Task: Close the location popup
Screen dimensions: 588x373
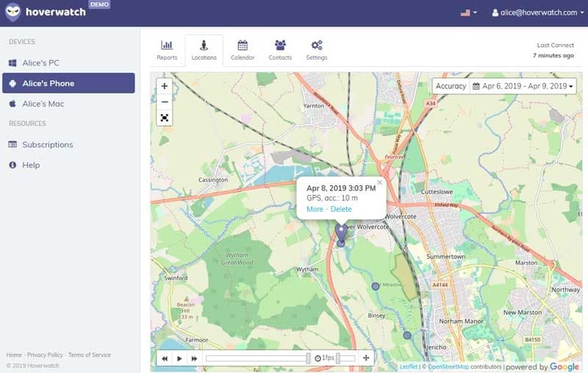Action: [379, 182]
